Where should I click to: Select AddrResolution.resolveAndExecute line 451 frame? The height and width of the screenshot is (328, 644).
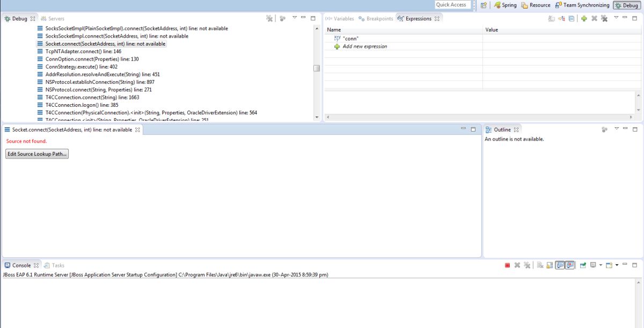tap(99, 75)
